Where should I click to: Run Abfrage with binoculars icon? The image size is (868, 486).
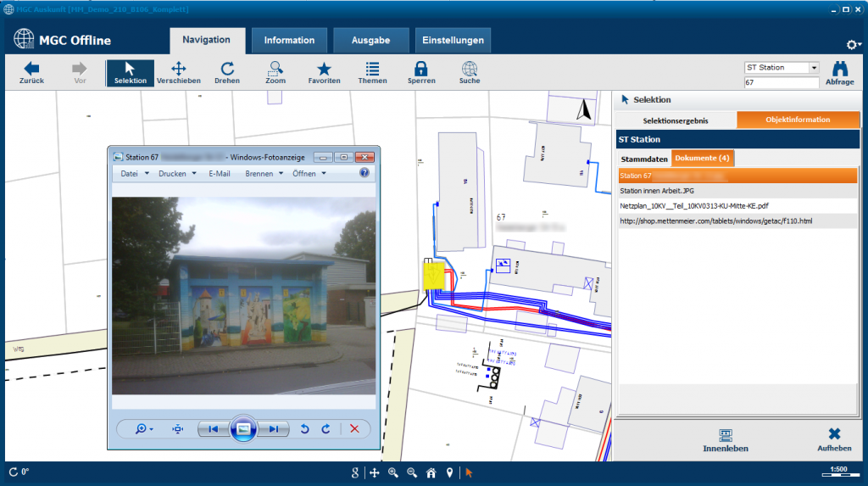coord(839,74)
